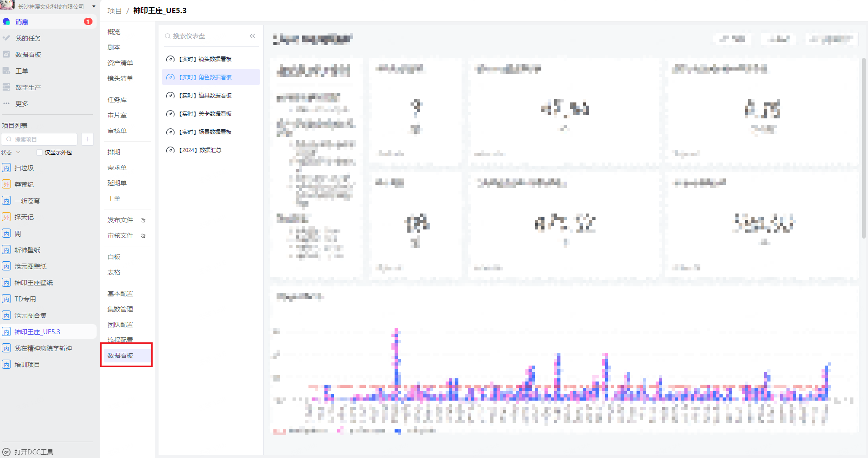Image resolution: width=868 pixels, height=458 pixels.
Task: Click the 项目 breadcrumb link
Action: (x=115, y=10)
